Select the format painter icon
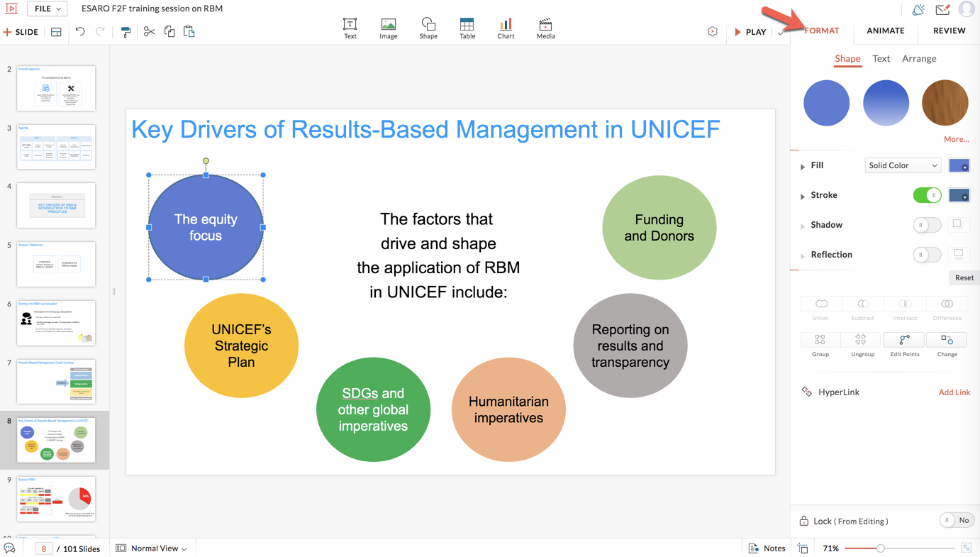The height and width of the screenshot is (557, 980). 126,32
